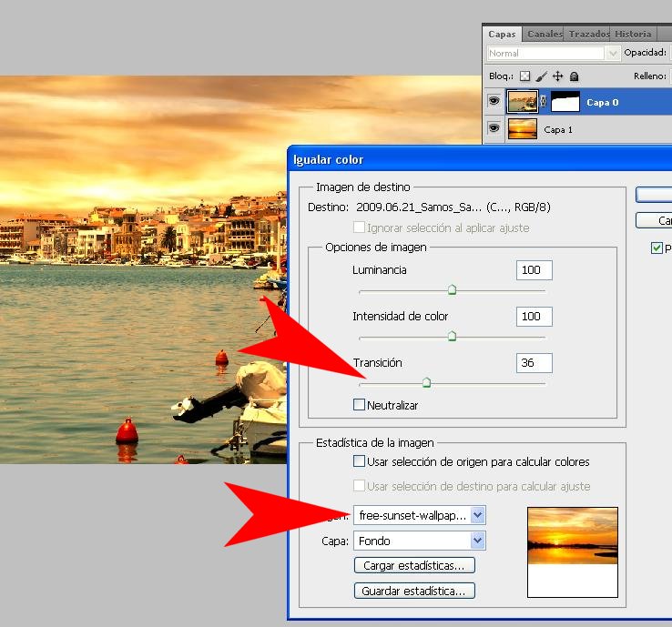Click the Transición slider handle

tap(426, 383)
